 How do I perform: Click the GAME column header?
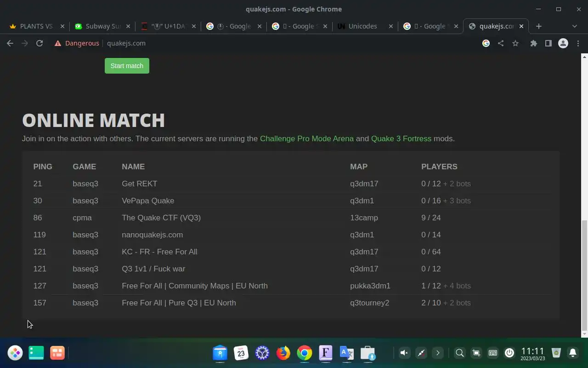point(84,167)
